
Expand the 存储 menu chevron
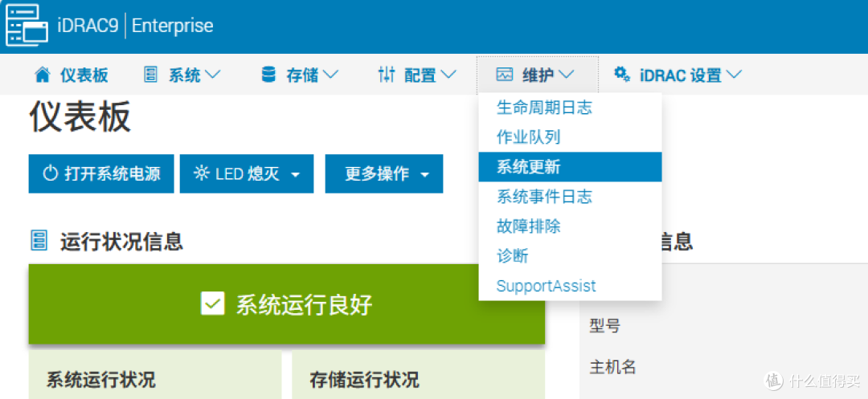330,75
